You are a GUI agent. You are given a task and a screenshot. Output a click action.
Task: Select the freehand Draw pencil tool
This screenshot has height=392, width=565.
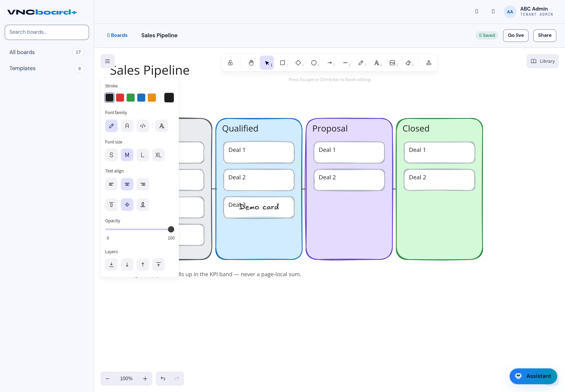click(x=361, y=63)
